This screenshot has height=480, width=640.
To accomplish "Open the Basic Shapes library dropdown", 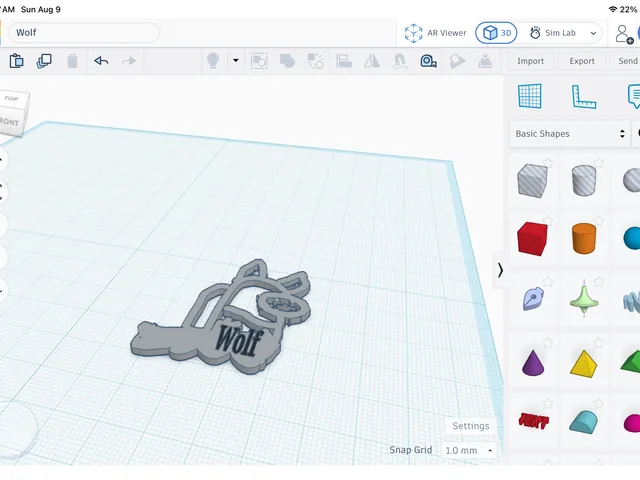I will pyautogui.click(x=569, y=133).
